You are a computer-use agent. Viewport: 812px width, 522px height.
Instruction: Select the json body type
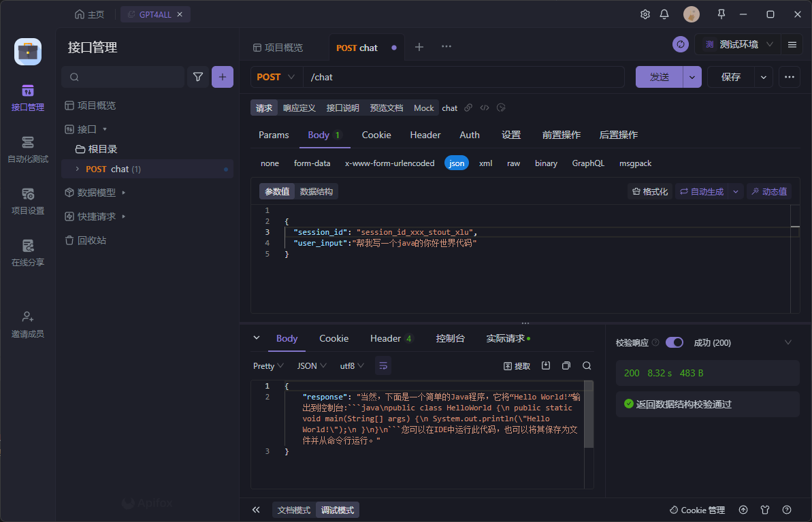456,163
